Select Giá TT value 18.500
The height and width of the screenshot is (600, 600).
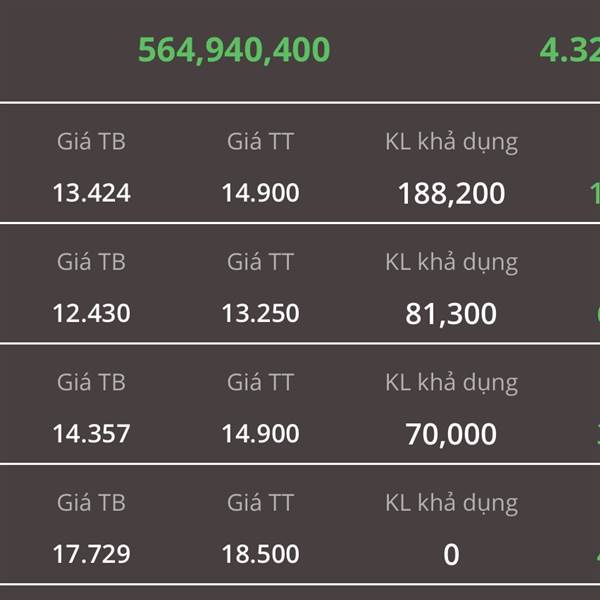(261, 554)
